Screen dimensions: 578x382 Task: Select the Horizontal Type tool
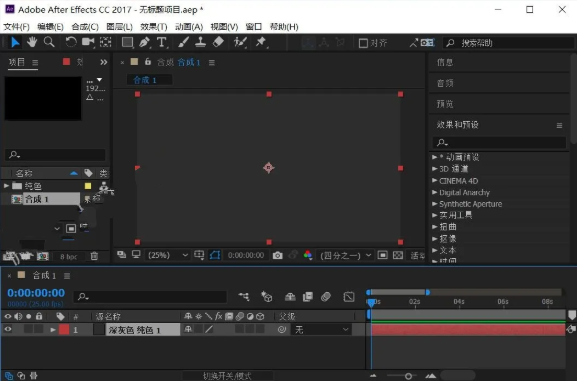162,42
